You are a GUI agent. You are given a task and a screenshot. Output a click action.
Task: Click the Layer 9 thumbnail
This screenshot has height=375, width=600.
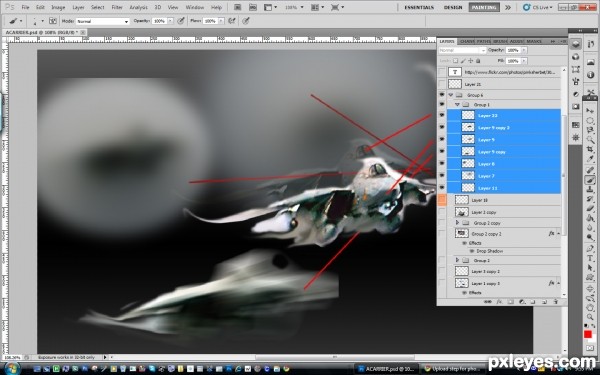point(468,140)
